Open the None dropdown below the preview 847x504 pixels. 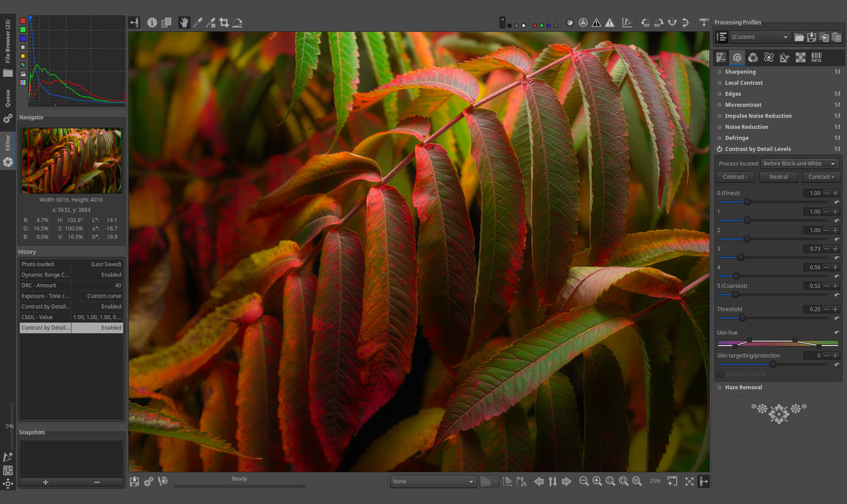(x=433, y=482)
